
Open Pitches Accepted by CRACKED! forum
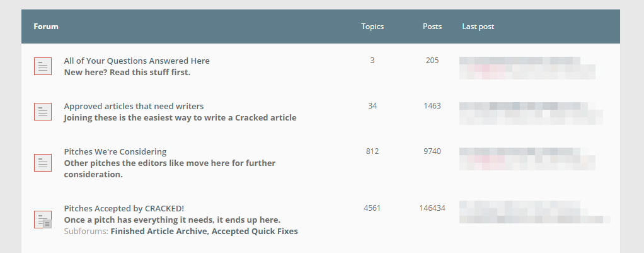[124, 209]
